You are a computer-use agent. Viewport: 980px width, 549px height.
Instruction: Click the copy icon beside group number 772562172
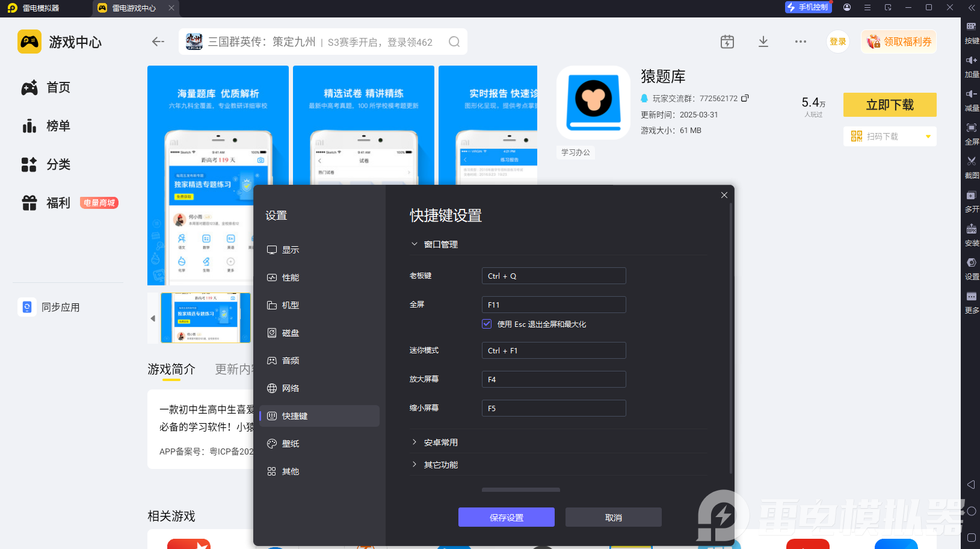pyautogui.click(x=745, y=98)
